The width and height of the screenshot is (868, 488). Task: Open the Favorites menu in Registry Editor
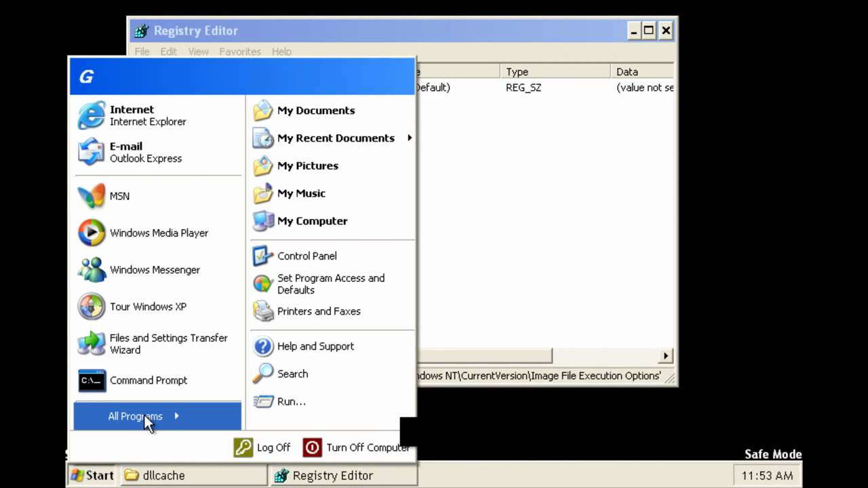pos(240,52)
